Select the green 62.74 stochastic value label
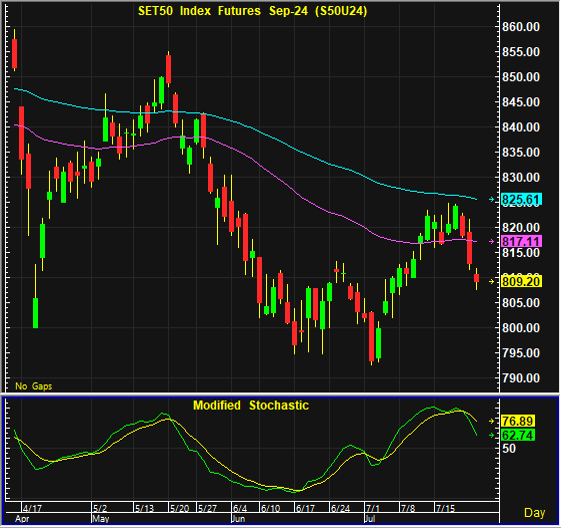The width and height of the screenshot is (561, 528). click(x=518, y=435)
